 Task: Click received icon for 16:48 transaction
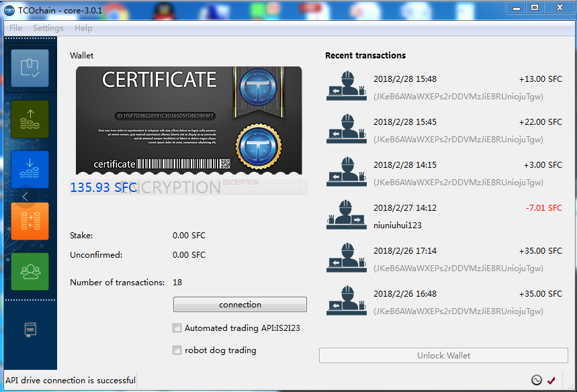[347, 301]
